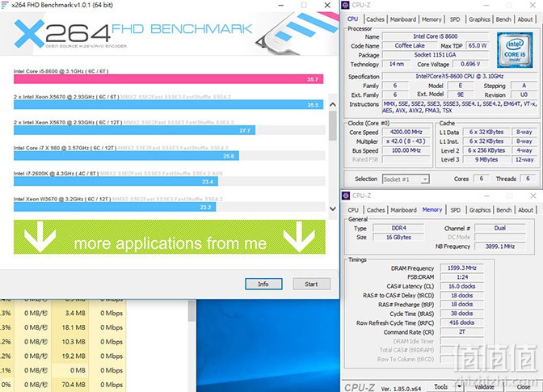Screen dimensions: 543x392
Task: Click the memory Size 16 GBytes value
Action: tap(398, 237)
